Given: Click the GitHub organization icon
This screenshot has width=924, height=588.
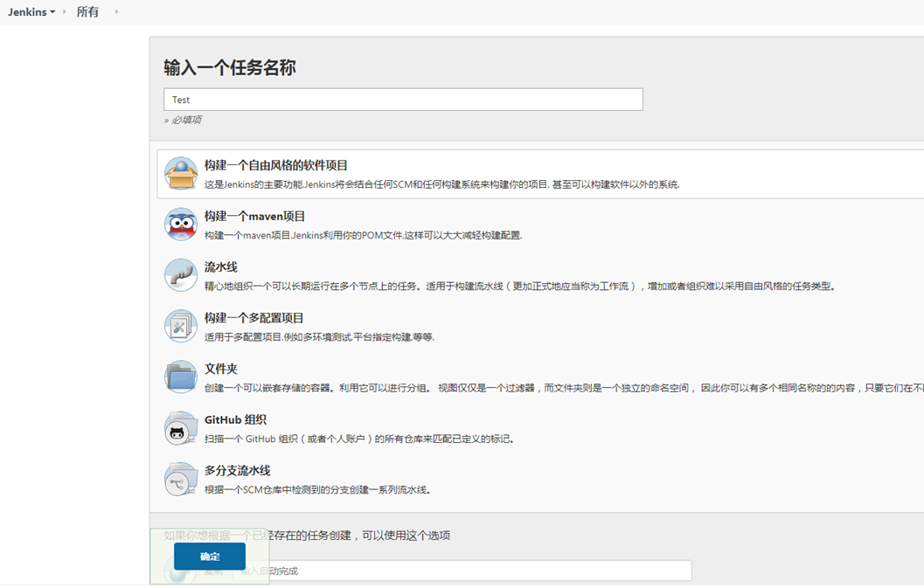Looking at the screenshot, I should pos(181,428).
